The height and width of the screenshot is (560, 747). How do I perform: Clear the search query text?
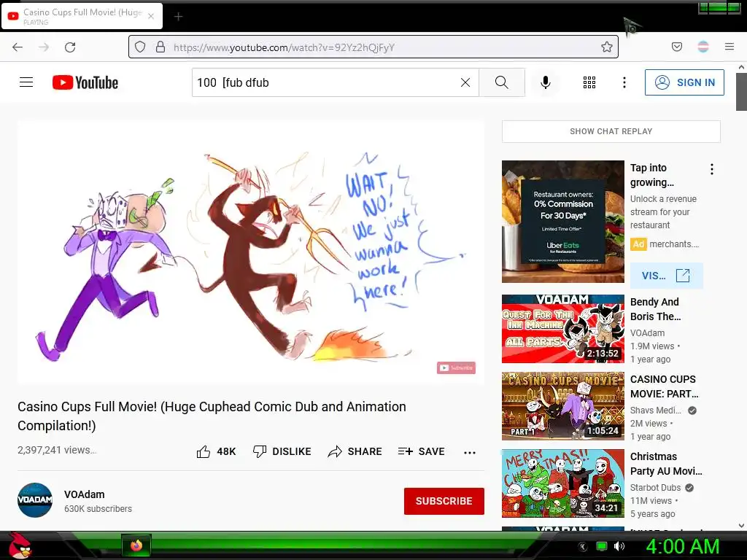465,82
